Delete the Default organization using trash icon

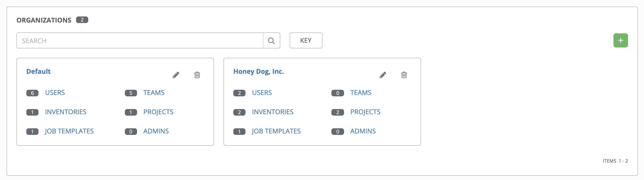[197, 75]
